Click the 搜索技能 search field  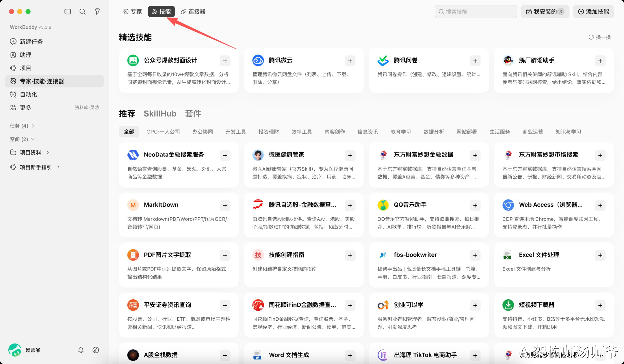[x=476, y=12]
